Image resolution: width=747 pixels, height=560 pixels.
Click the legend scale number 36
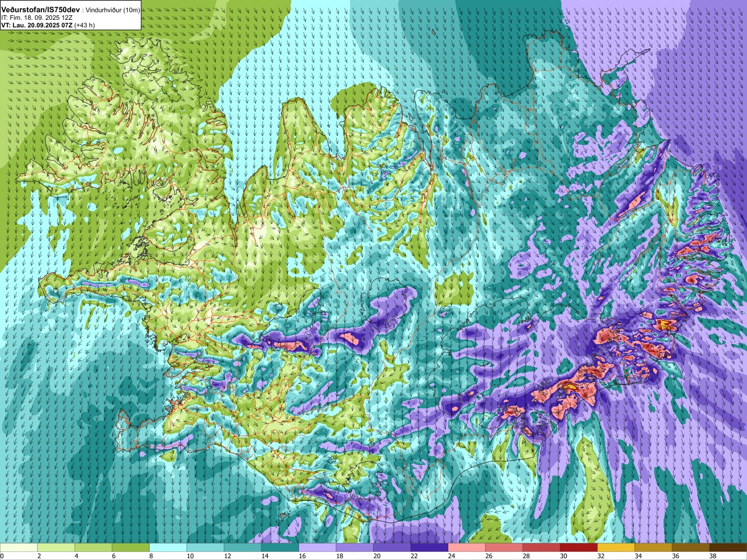click(x=676, y=556)
